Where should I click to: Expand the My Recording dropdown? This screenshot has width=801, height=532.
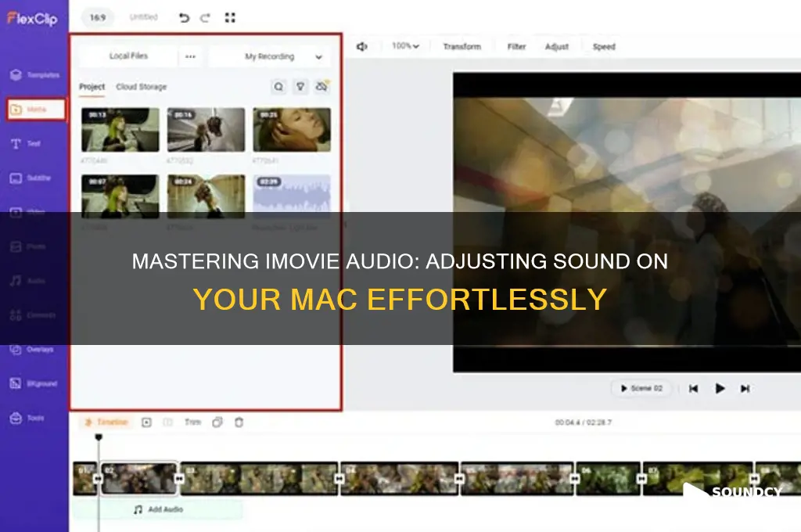click(270, 56)
